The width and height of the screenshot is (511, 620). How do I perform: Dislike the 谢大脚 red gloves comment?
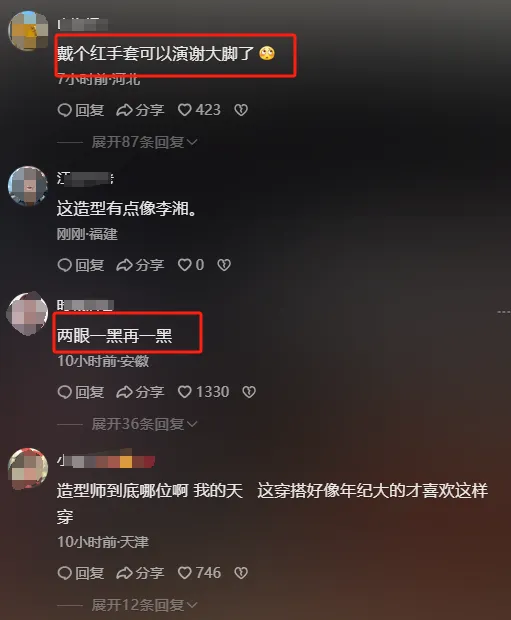(x=241, y=110)
